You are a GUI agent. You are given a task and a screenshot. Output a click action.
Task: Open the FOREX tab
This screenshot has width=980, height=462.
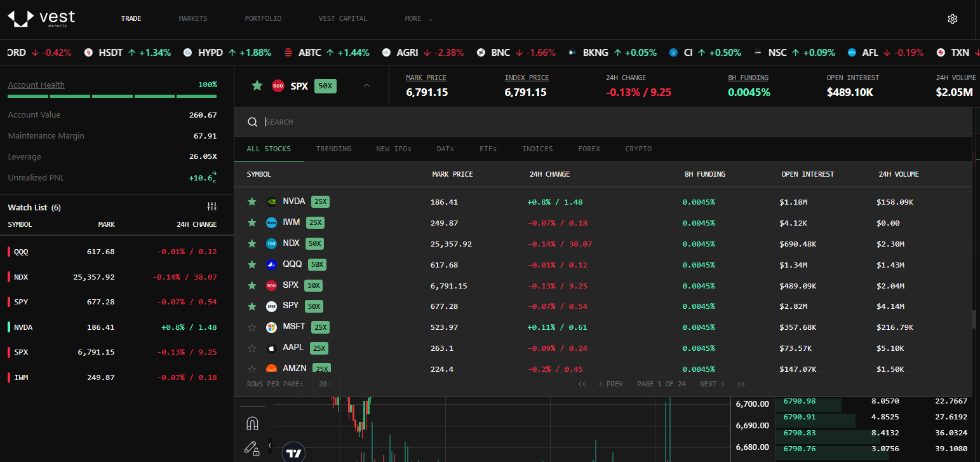(589, 149)
